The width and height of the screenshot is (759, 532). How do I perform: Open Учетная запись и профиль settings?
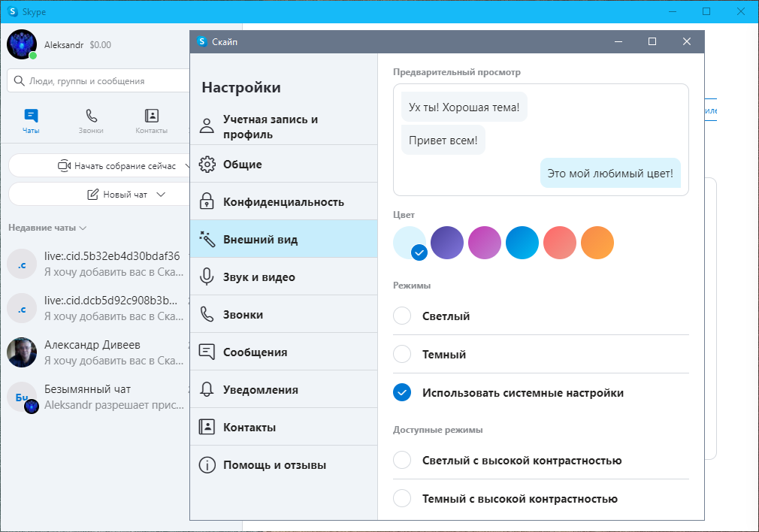(283, 125)
